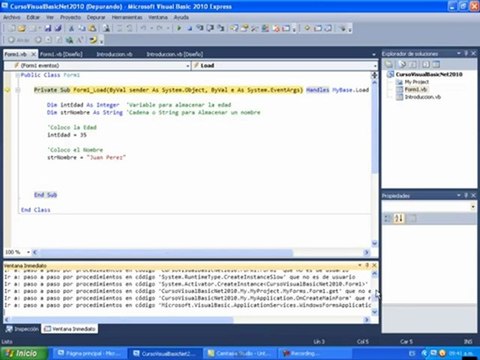Select Introduccion.vb in the solution tree
The image size is (480, 360).
[423, 97]
